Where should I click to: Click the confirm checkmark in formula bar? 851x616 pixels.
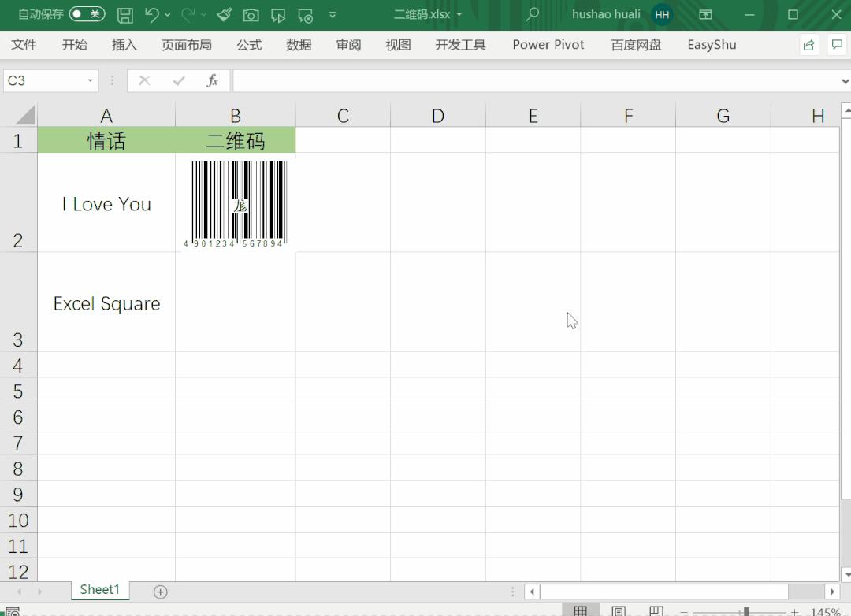pos(179,81)
